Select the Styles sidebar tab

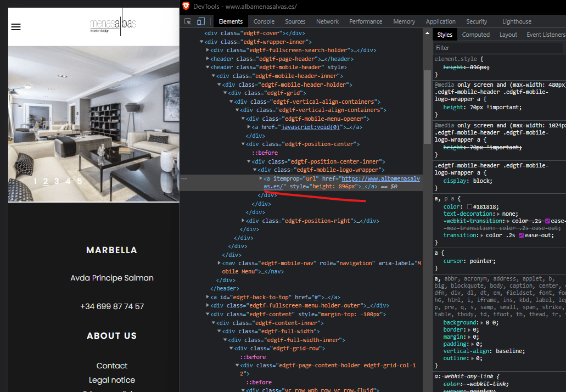(445, 35)
